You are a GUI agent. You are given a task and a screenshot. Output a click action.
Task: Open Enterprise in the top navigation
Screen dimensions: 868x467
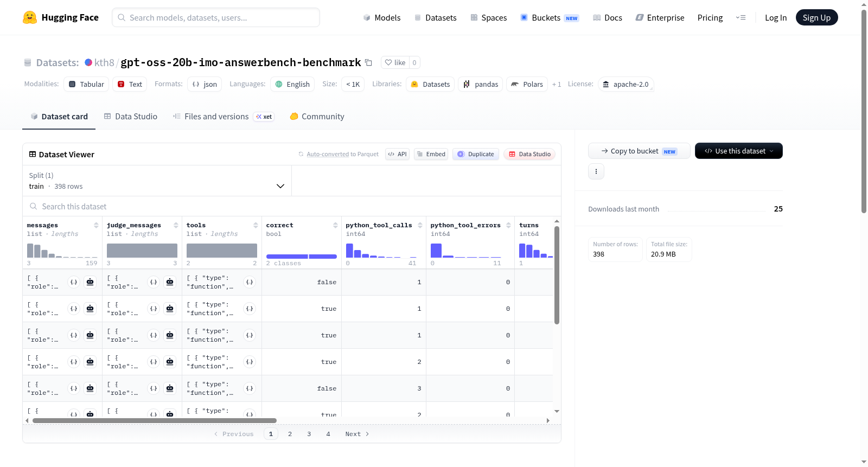tap(660, 17)
